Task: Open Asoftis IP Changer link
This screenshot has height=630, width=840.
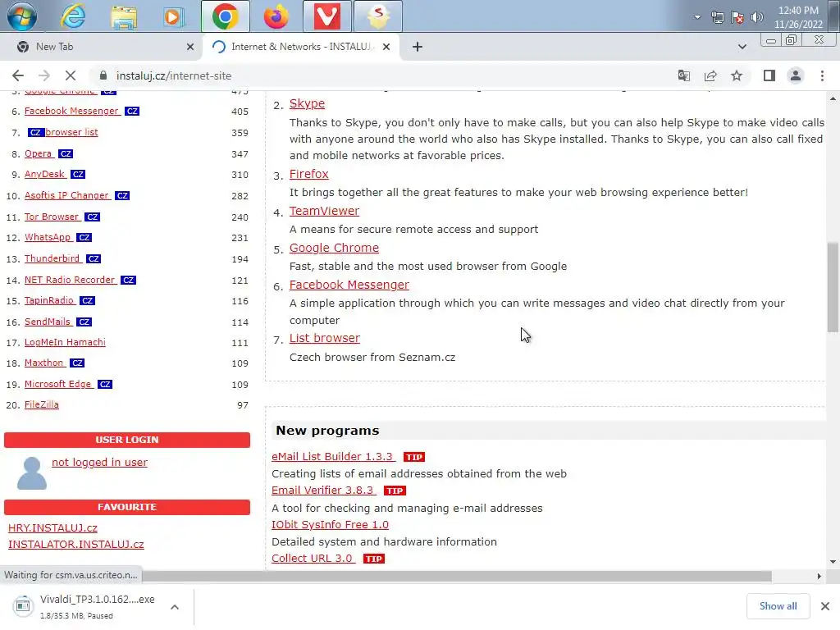Action: [x=66, y=195]
